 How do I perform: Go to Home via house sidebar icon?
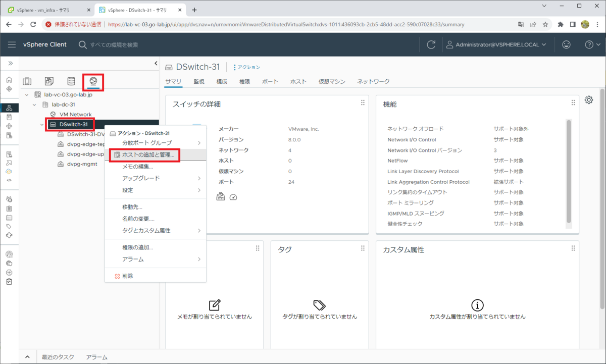pyautogui.click(x=9, y=80)
